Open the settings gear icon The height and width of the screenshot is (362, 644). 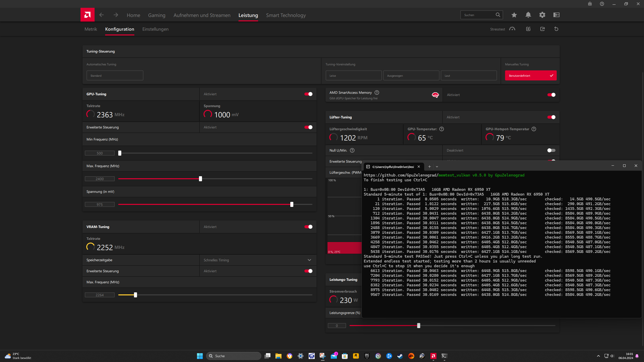click(542, 15)
